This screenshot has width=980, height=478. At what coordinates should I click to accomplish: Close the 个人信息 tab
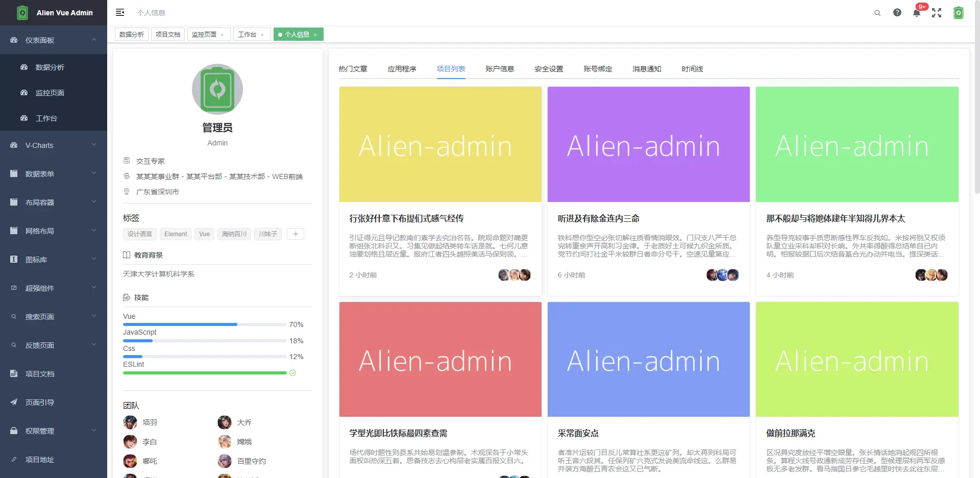pos(315,35)
